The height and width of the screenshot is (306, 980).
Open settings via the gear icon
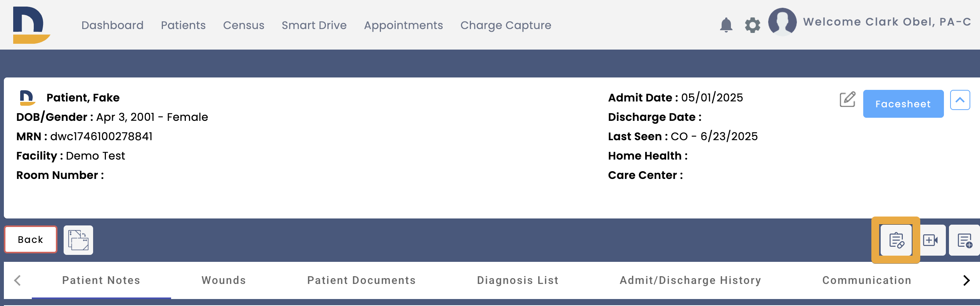752,25
